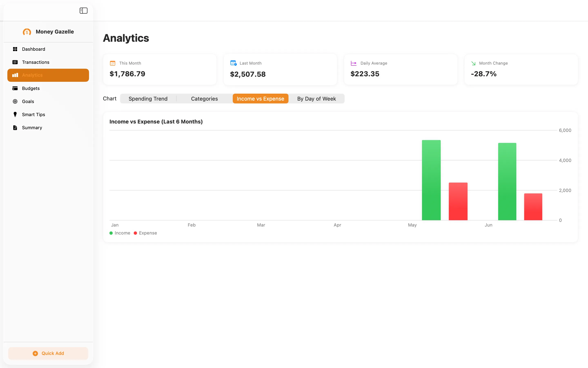Click the Dashboard grid icon

point(15,49)
